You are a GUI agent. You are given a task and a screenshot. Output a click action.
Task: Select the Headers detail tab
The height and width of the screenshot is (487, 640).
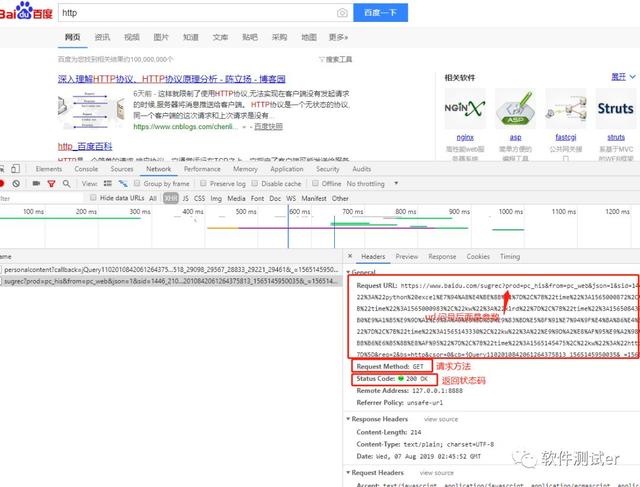pyautogui.click(x=373, y=256)
